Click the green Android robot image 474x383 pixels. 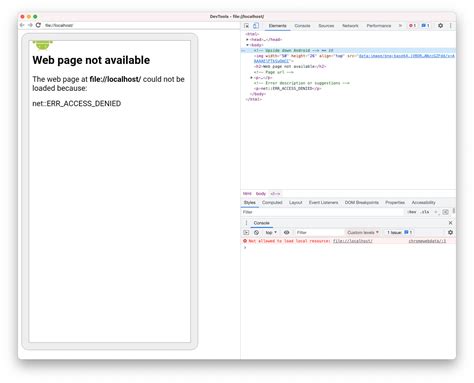[42, 45]
